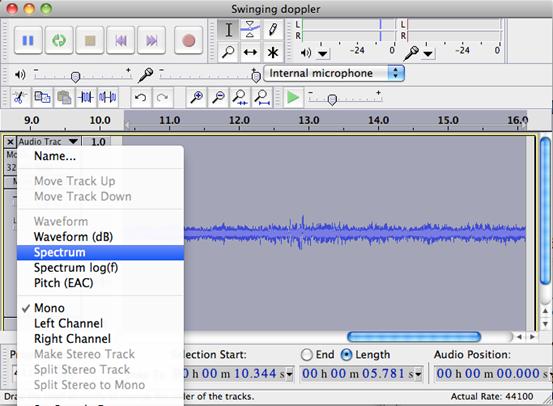Click the vertical scrollbar up arrow

point(546,311)
